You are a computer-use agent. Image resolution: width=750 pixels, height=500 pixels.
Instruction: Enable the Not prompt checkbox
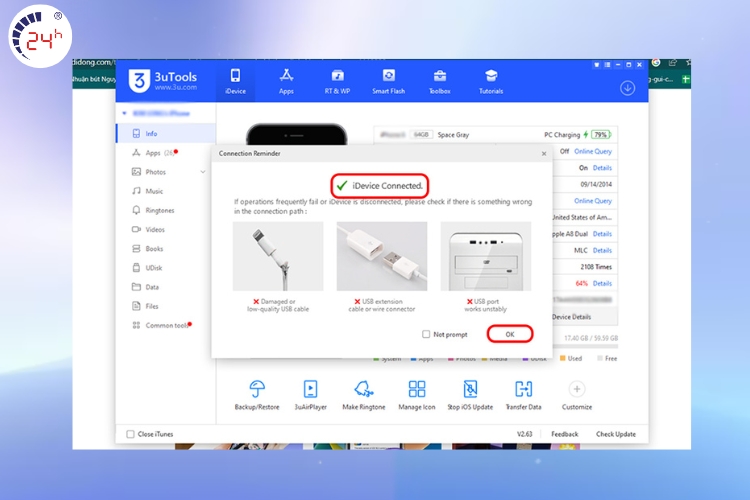(426, 334)
